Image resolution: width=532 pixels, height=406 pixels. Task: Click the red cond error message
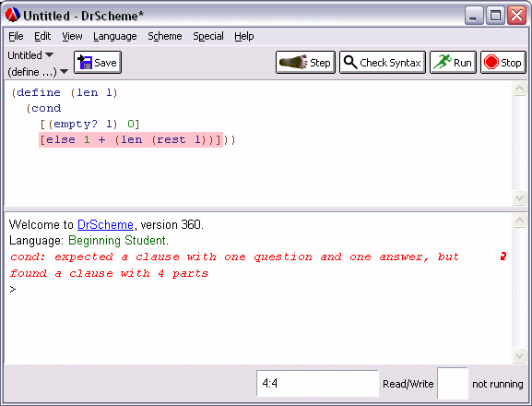click(x=234, y=265)
